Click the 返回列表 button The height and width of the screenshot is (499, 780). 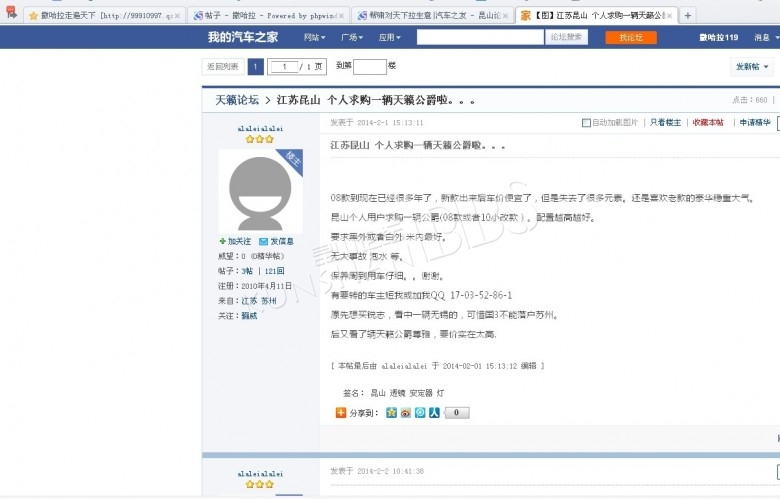click(x=223, y=67)
